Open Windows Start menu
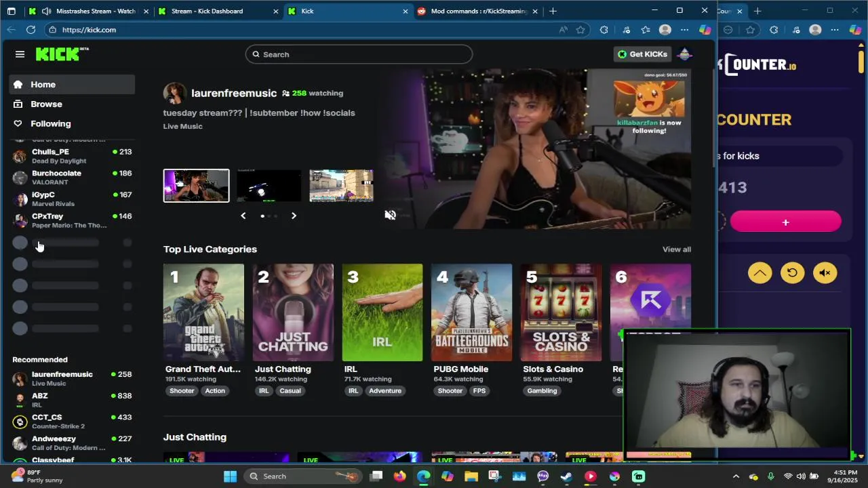 tap(230, 476)
